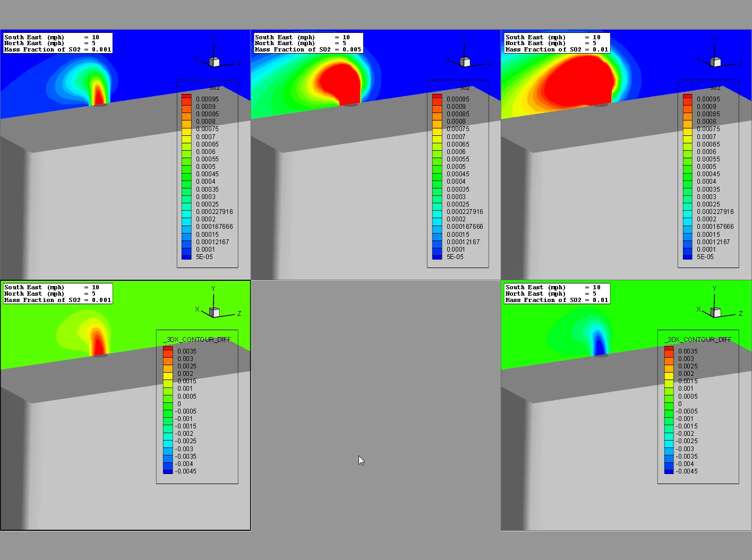Select the XYZ axis orientation icon in the SO2 = 0.005 frame
752x560 pixels.
[468, 53]
